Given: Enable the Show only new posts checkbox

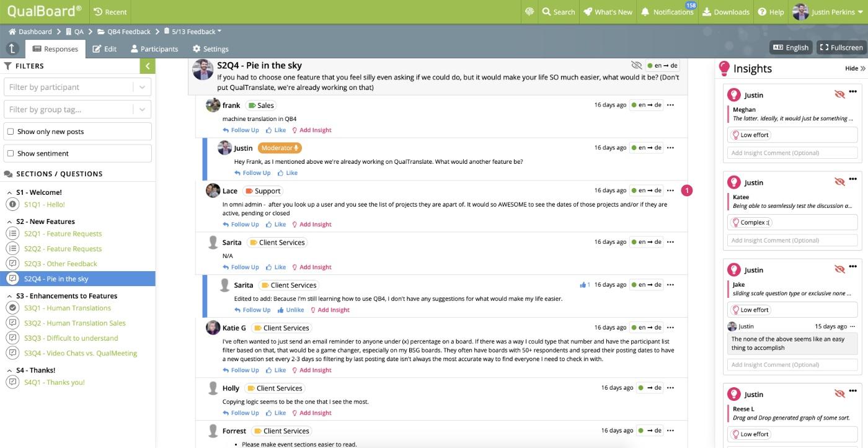Looking at the screenshot, I should pyautogui.click(x=11, y=131).
